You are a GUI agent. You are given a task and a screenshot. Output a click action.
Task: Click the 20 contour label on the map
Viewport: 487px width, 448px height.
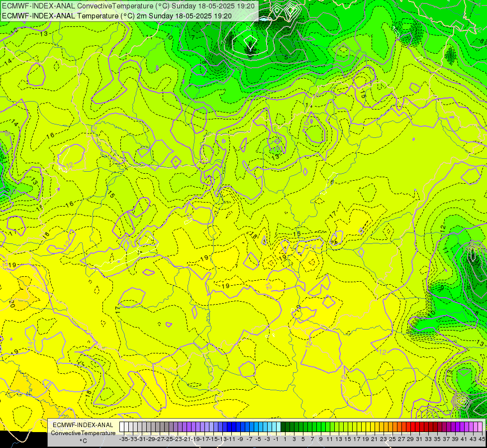point(12,303)
